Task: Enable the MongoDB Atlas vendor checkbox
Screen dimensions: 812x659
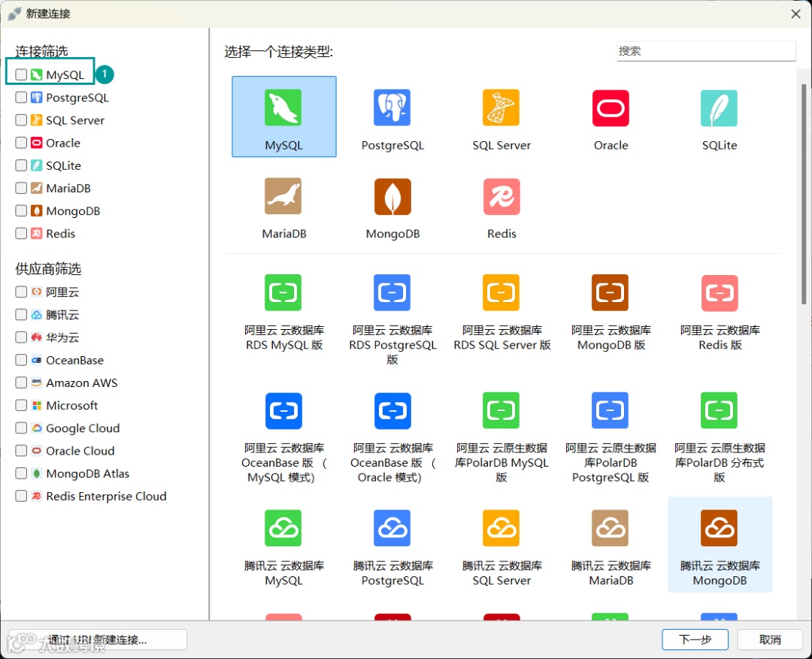Action: point(21,473)
